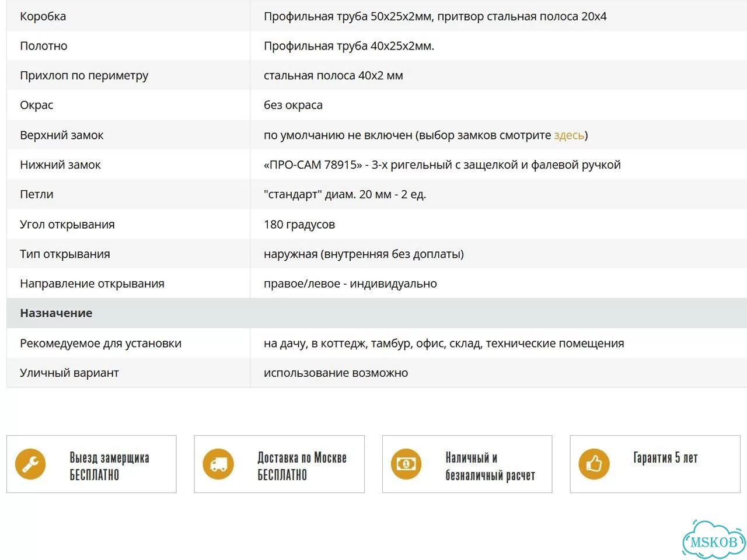The height and width of the screenshot is (560, 747).
Task: Open the 'здесь' lock selection link
Action: [569, 135]
